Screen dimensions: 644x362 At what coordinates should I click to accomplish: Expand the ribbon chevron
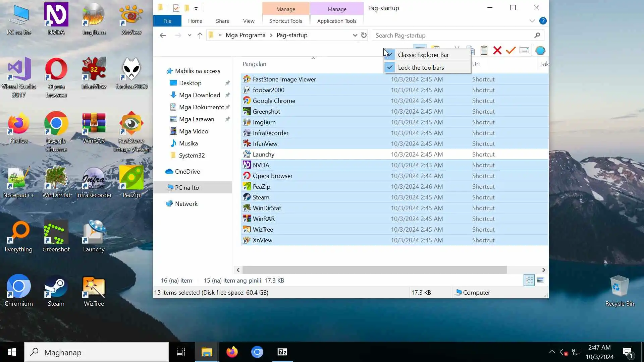click(x=532, y=21)
